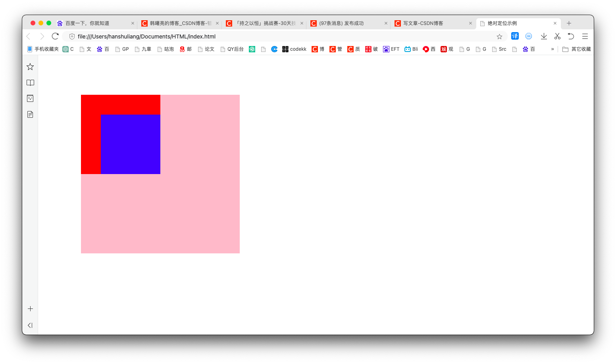Open the sidebar document notes icon

coord(30,114)
